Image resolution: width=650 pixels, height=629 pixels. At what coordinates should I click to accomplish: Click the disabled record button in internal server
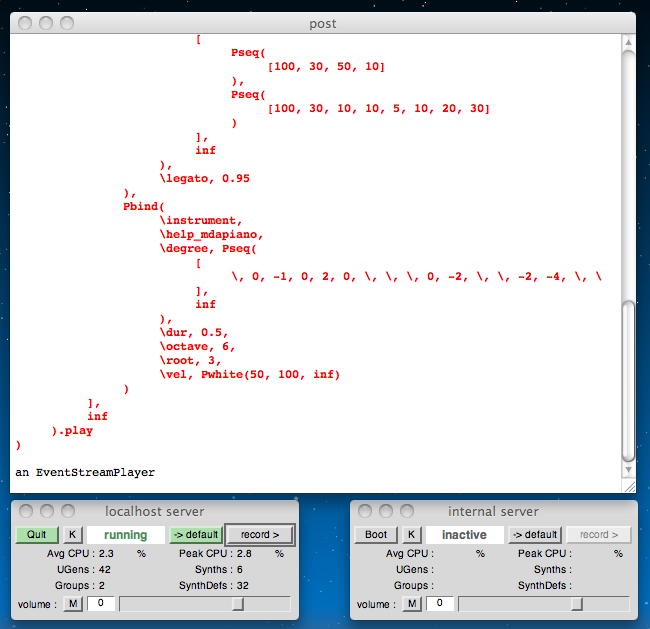599,534
